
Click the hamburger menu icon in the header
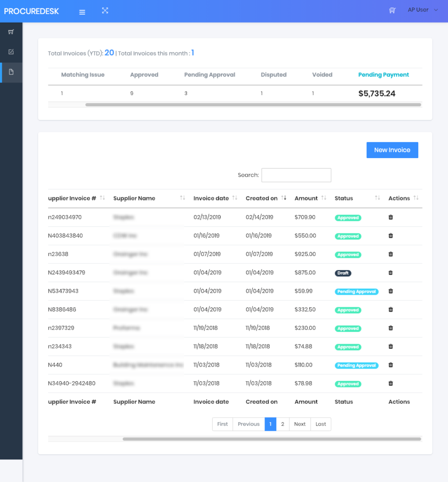click(x=82, y=12)
